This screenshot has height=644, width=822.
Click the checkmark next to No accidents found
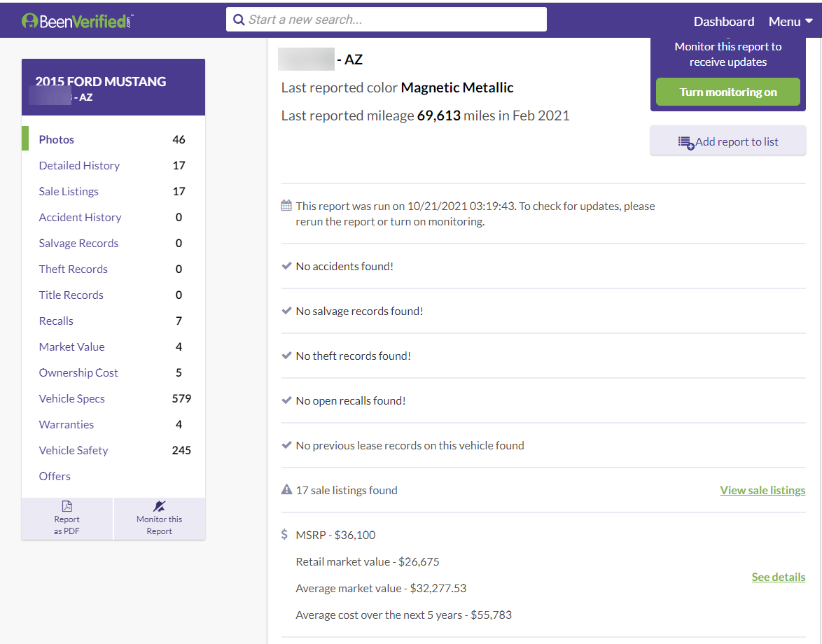tap(286, 266)
